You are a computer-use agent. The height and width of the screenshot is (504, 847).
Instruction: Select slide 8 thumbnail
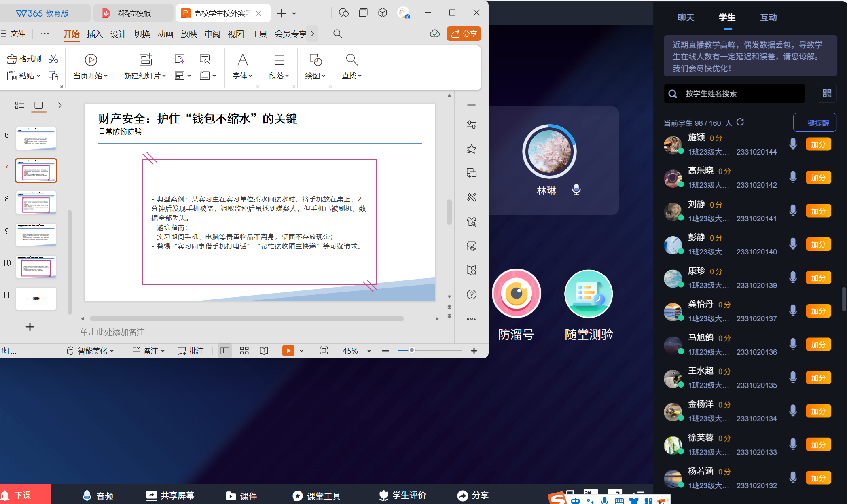click(x=36, y=202)
